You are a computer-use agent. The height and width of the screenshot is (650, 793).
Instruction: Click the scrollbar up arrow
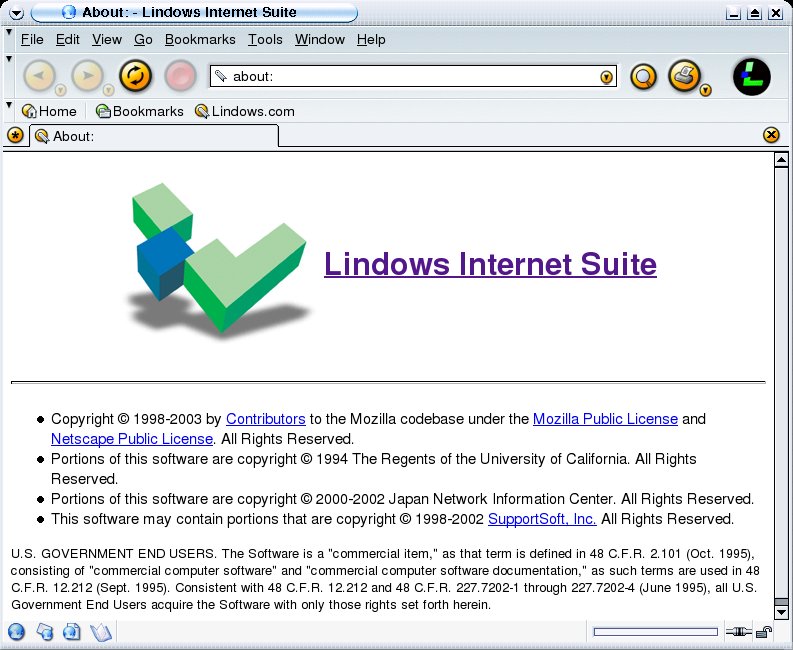tap(781, 160)
